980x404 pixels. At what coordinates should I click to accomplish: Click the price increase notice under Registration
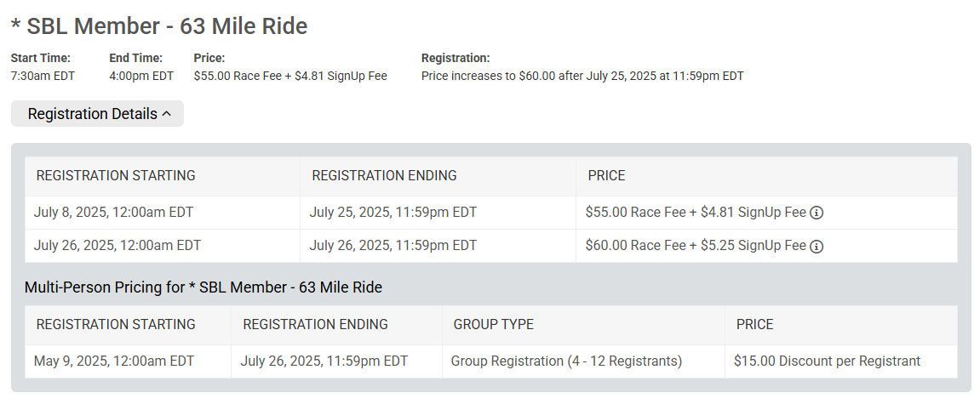pyautogui.click(x=582, y=77)
